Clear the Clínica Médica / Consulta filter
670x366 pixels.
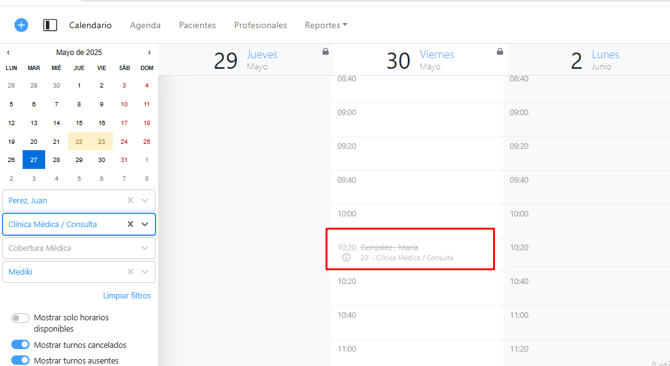tap(130, 224)
